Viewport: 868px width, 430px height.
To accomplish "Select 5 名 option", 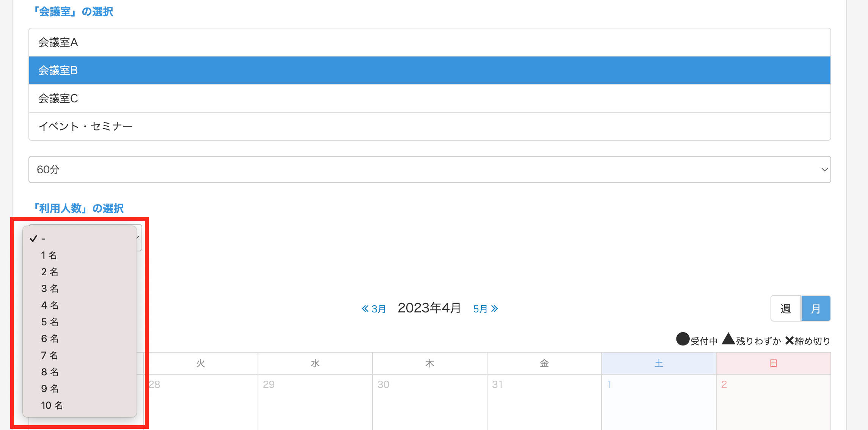I will [50, 322].
